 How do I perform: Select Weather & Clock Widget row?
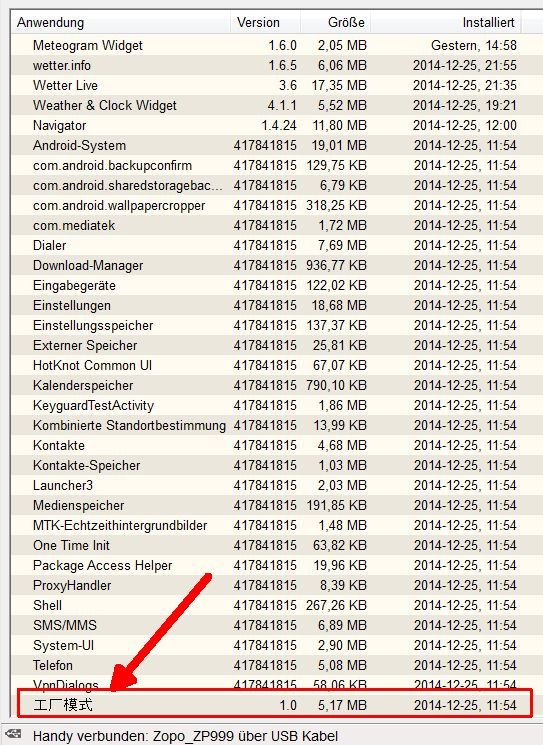tap(266, 105)
